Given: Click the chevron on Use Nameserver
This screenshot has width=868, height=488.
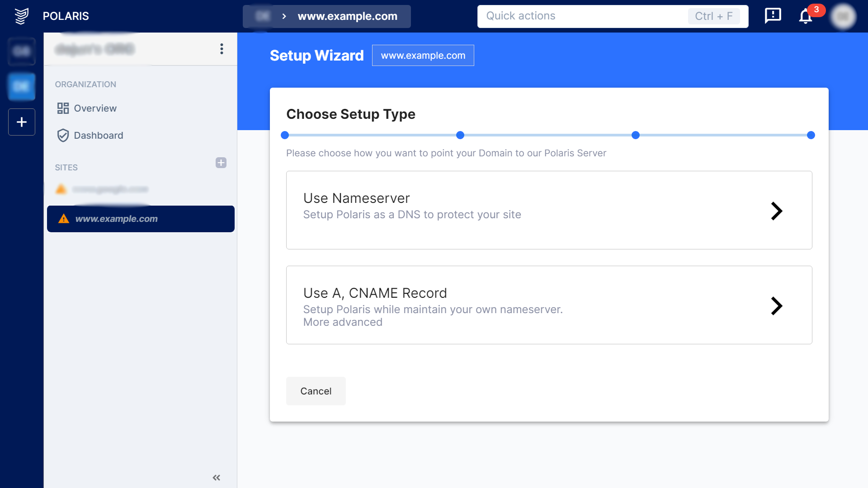Looking at the screenshot, I should pyautogui.click(x=777, y=211).
